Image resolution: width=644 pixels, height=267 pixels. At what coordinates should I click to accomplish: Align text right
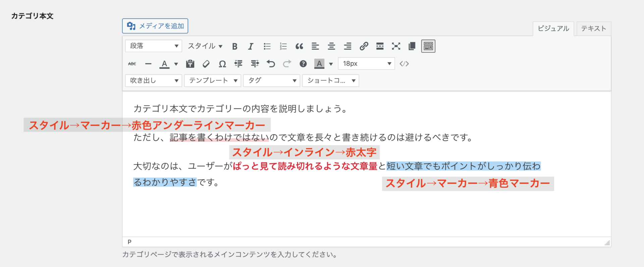347,46
